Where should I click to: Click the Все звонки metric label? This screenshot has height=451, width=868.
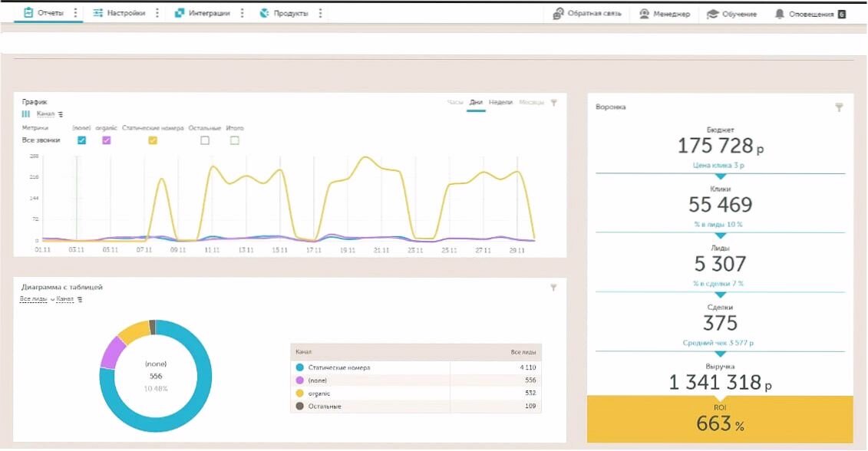click(x=41, y=140)
